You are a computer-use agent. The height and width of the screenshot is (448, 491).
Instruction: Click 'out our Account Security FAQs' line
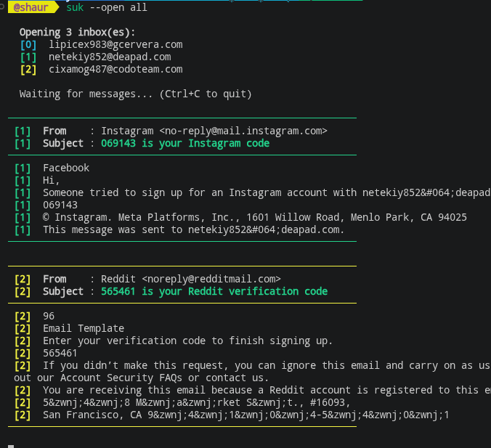141,378
